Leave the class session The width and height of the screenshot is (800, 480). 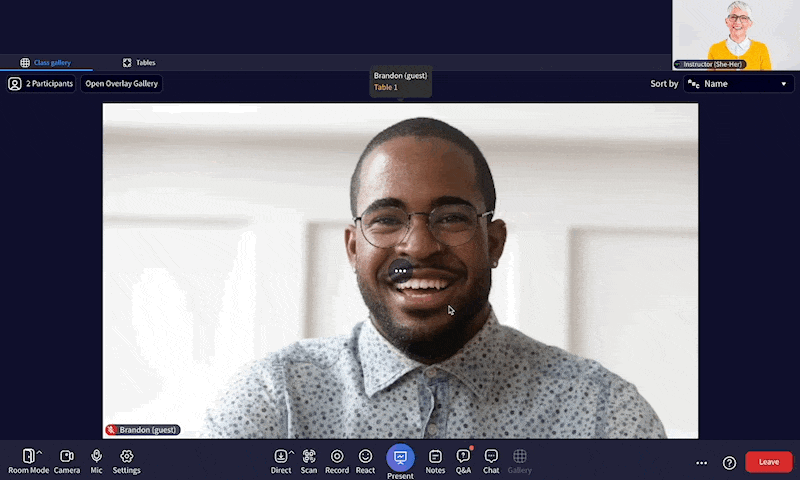pyautogui.click(x=769, y=462)
